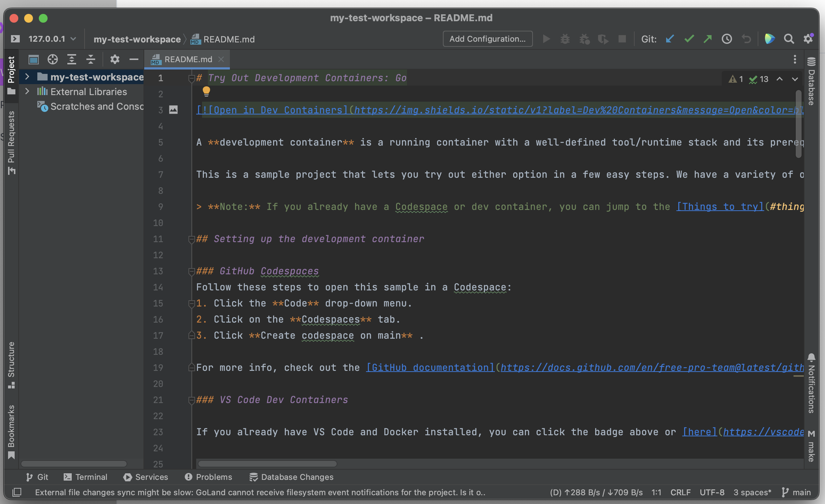825x504 pixels.
Task: Open the GitHub documentation link
Action: click(x=430, y=368)
